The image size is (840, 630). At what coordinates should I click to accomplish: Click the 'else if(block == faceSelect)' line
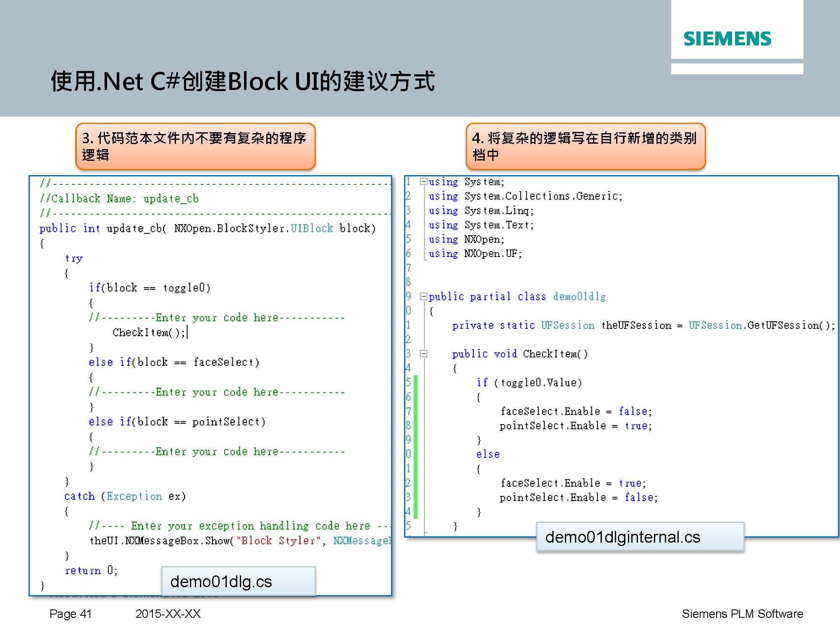[x=174, y=362]
